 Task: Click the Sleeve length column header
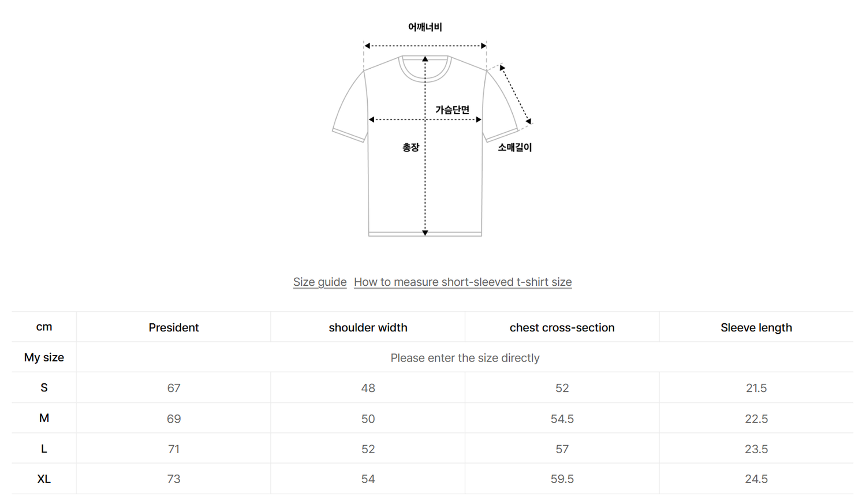[x=756, y=327]
